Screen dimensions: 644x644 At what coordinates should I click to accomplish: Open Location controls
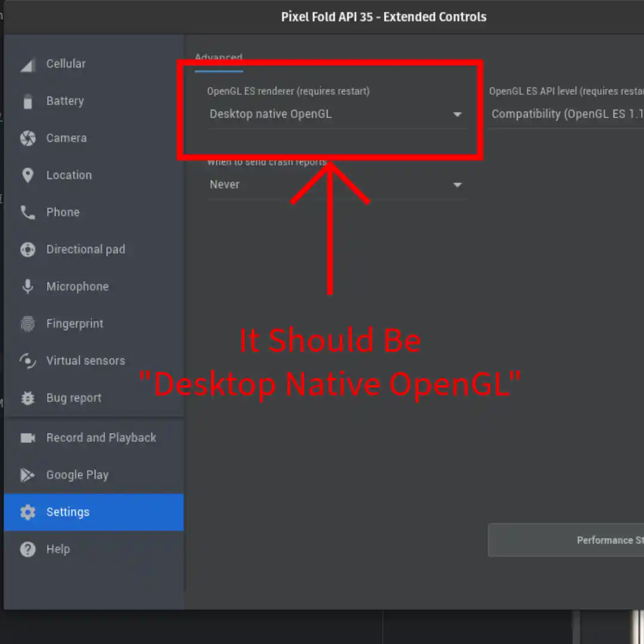[x=94, y=175]
